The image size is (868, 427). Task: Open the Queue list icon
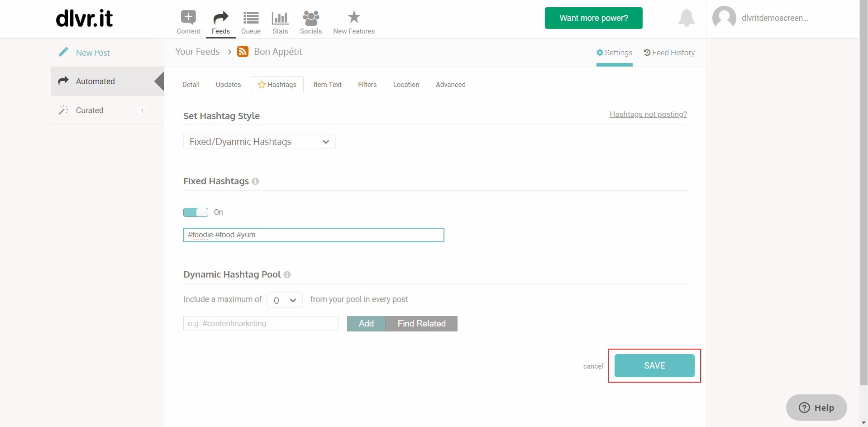(x=251, y=18)
